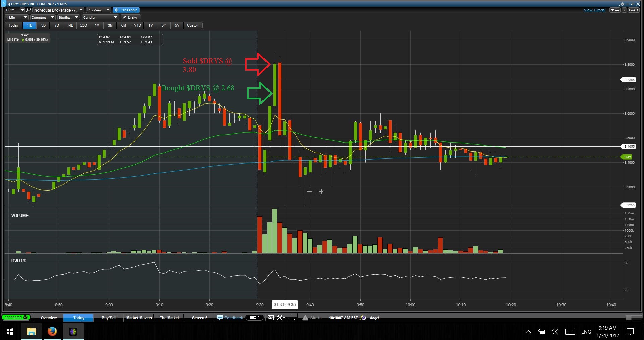Open the Market Movers tab
The image size is (644, 340).
tap(139, 318)
